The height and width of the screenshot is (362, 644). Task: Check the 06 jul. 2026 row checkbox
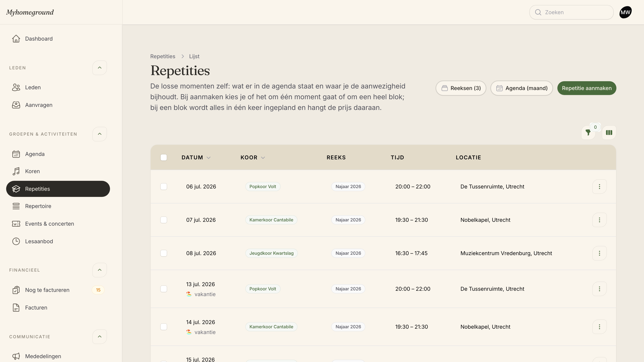click(x=163, y=187)
